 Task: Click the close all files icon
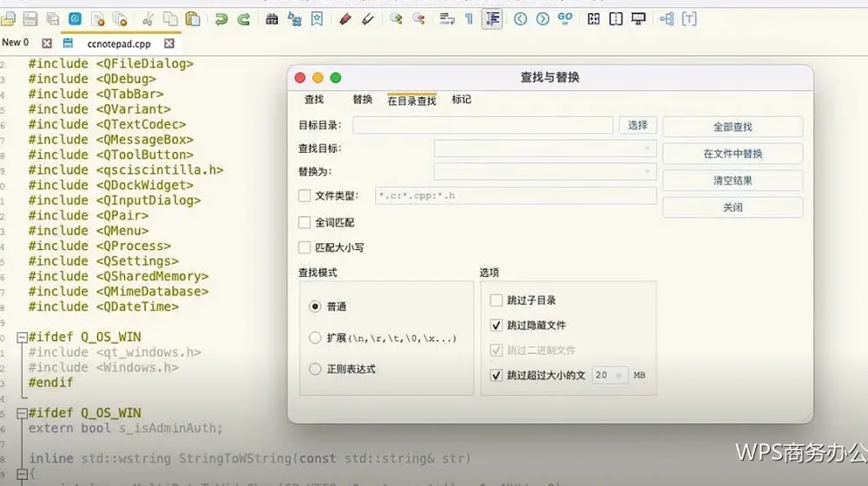(x=120, y=20)
